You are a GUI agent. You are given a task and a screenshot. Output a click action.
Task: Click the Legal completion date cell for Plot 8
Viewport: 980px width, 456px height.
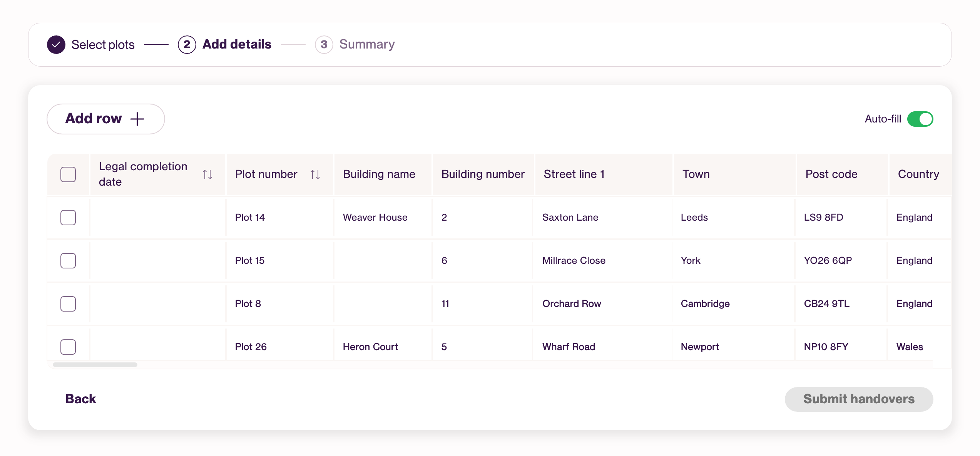point(157,304)
